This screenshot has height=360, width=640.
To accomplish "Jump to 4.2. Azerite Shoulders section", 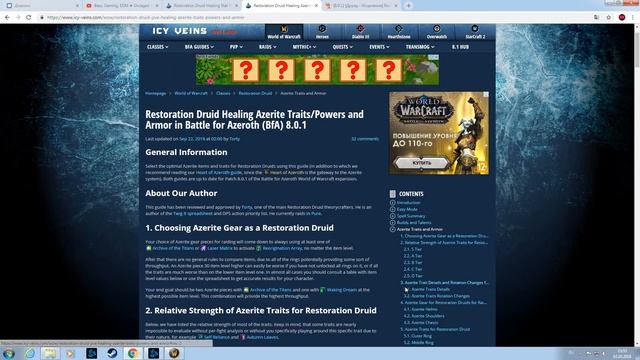I will click(x=424, y=316).
